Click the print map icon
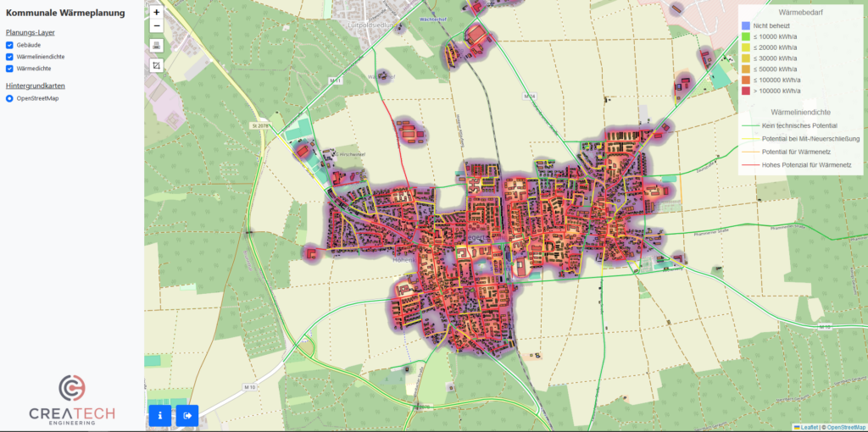 click(157, 46)
